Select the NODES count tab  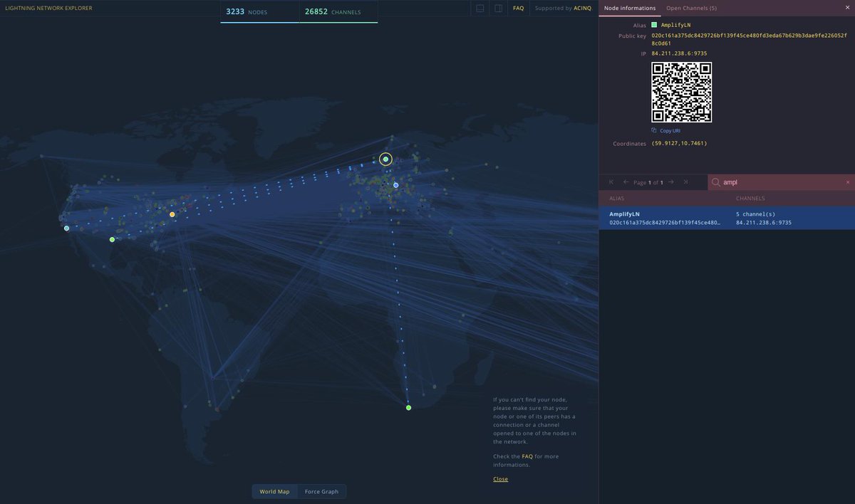(x=247, y=11)
